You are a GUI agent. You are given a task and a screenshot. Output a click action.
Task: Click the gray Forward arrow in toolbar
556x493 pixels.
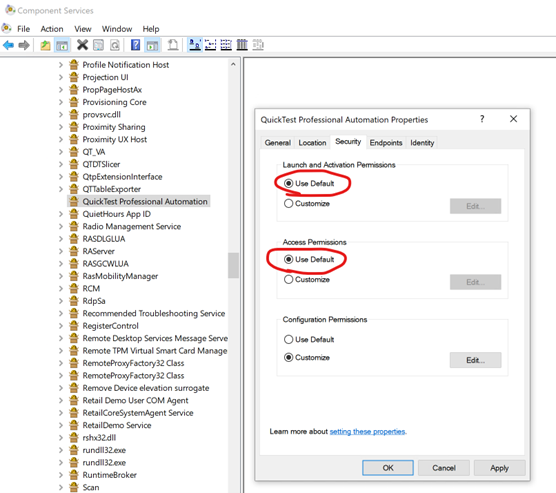tap(24, 45)
